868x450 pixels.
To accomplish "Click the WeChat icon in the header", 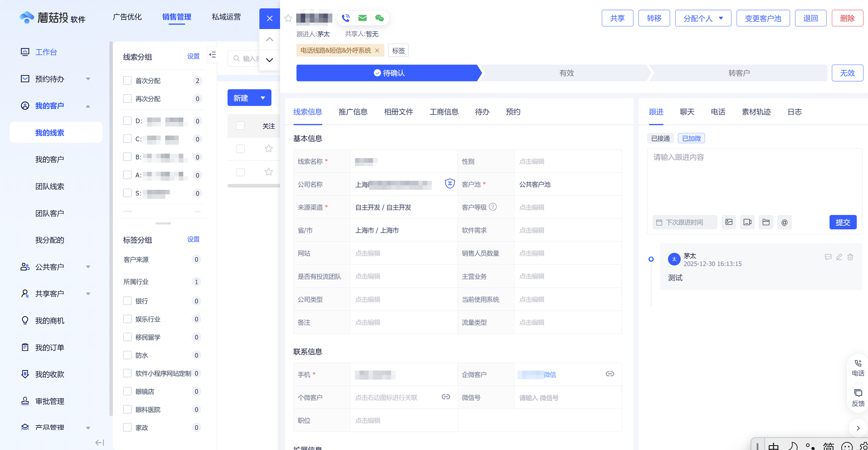I will pos(379,18).
